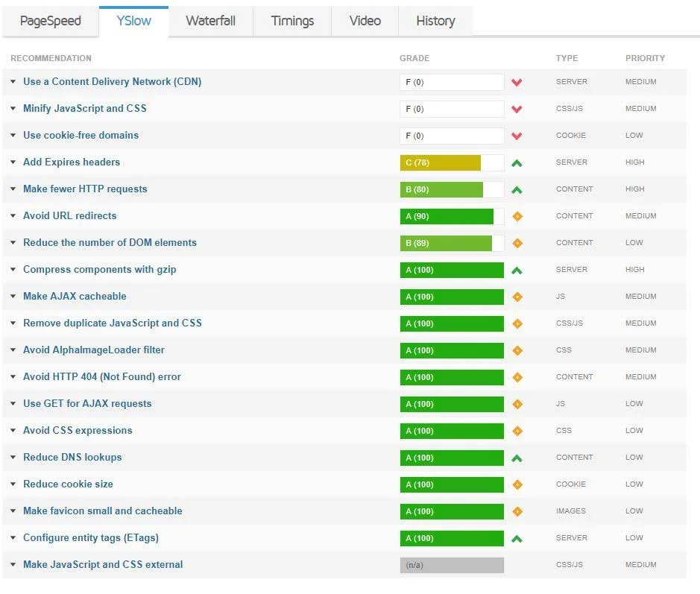Click the red drop icon for Minify JavaScript and CSS
700x594 pixels.
[517, 109]
